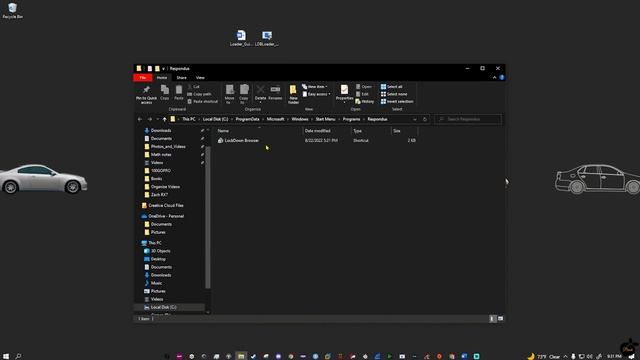Click Paste shortcut in the ribbon
This screenshot has width=640, height=360.
pos(202,101)
